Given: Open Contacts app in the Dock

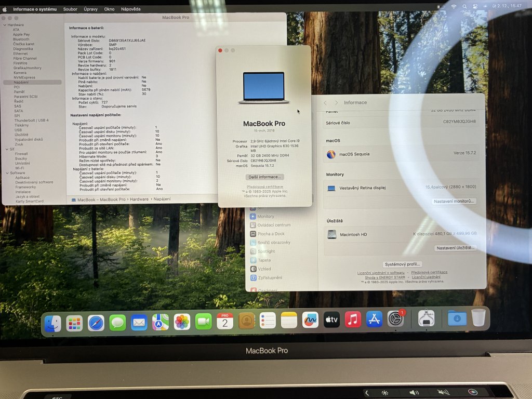Looking at the screenshot, I should click(x=246, y=321).
